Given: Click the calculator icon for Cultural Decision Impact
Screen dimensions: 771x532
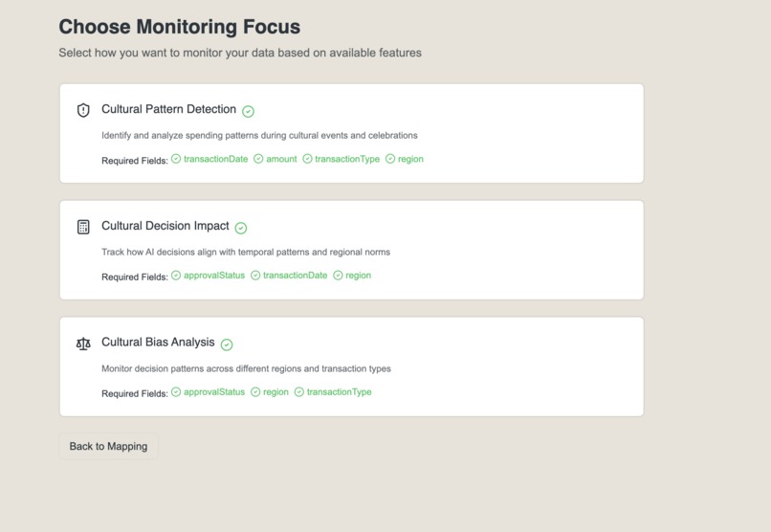Looking at the screenshot, I should coord(83,227).
